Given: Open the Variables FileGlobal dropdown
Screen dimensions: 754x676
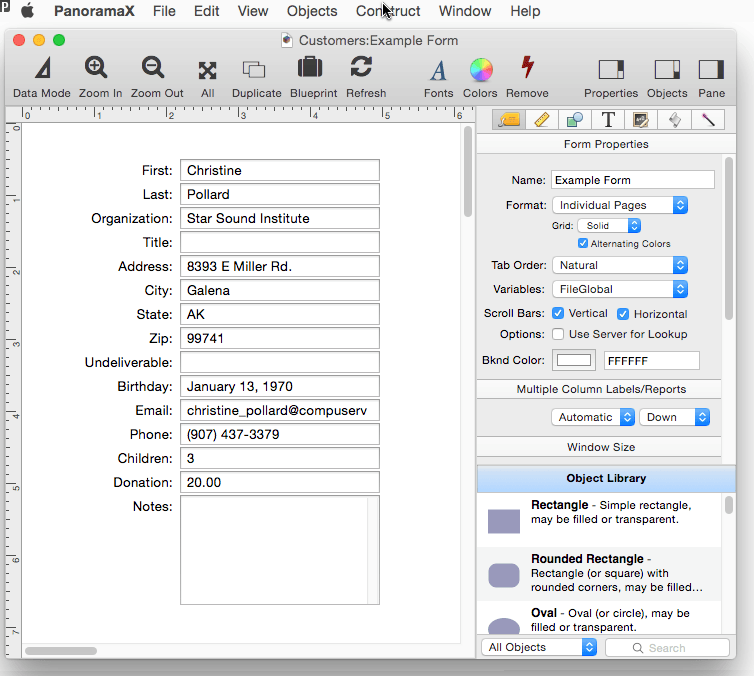Looking at the screenshot, I should (x=620, y=289).
